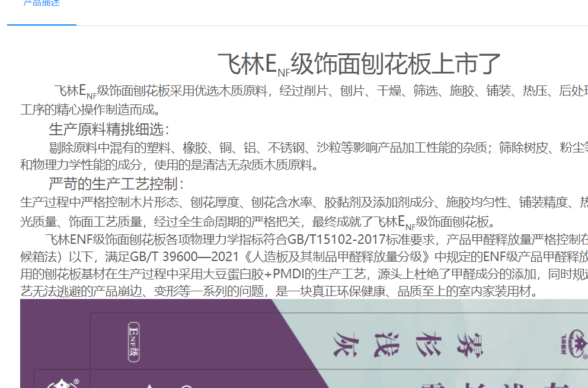The image size is (588, 388).
Task: Click the line mentioning GB/T15102-2017标准要求
Action: (317, 240)
